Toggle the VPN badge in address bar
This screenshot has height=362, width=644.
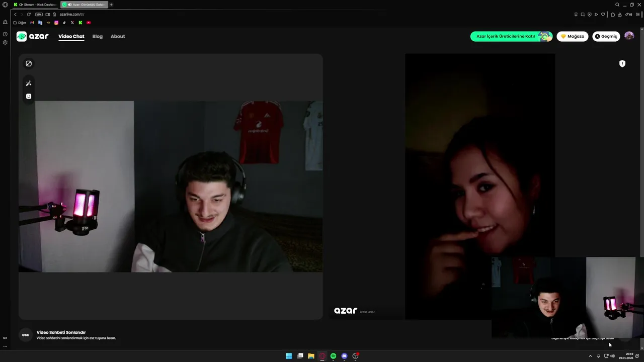pos(39,14)
